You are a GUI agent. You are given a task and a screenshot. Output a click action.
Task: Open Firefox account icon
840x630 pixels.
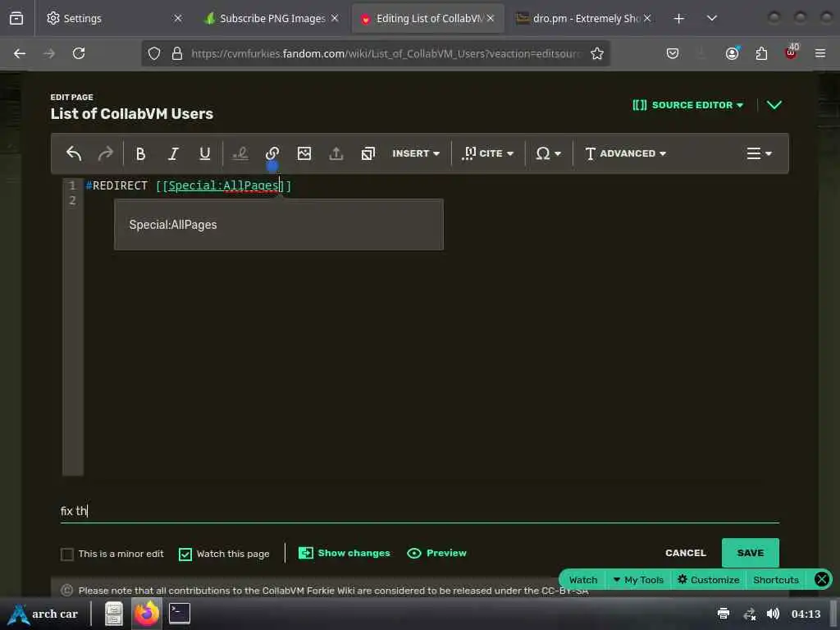732,53
